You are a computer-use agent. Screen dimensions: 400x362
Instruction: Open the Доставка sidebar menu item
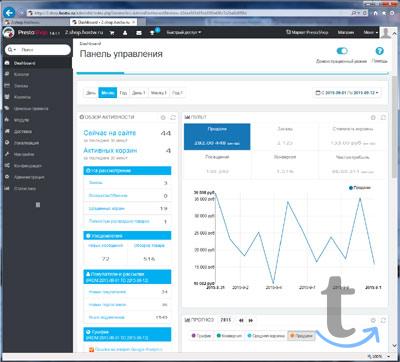click(37, 131)
